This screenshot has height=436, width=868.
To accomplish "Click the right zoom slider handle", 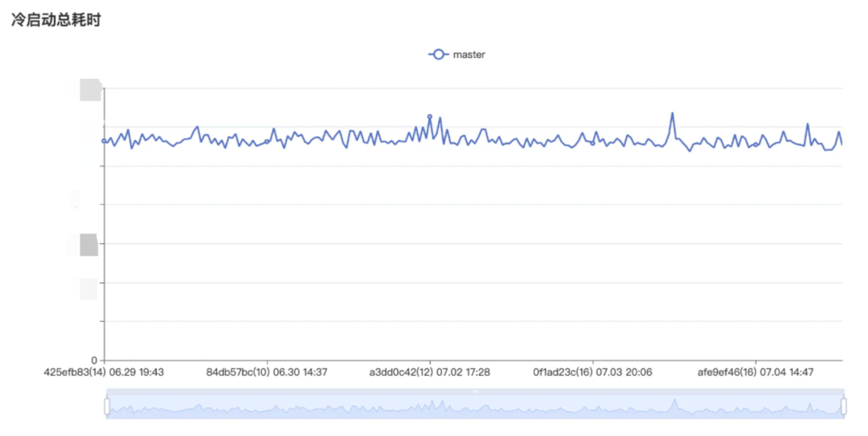I will click(x=844, y=406).
